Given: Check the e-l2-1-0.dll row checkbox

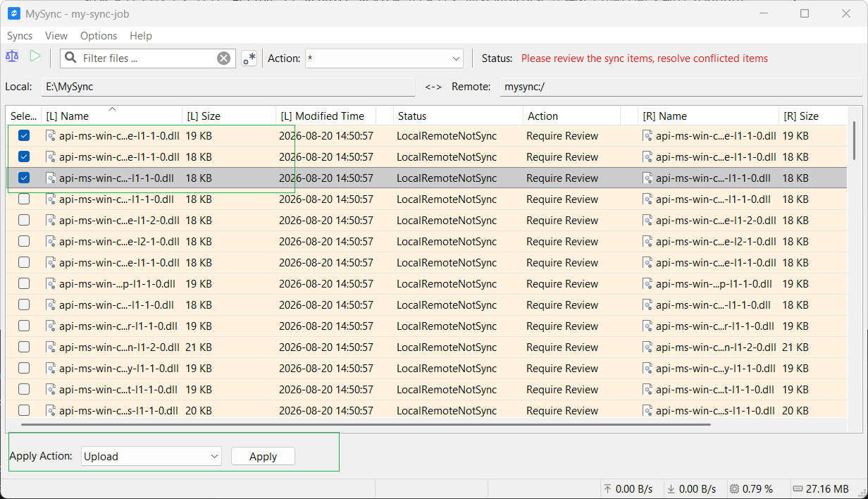Looking at the screenshot, I should 24,242.
